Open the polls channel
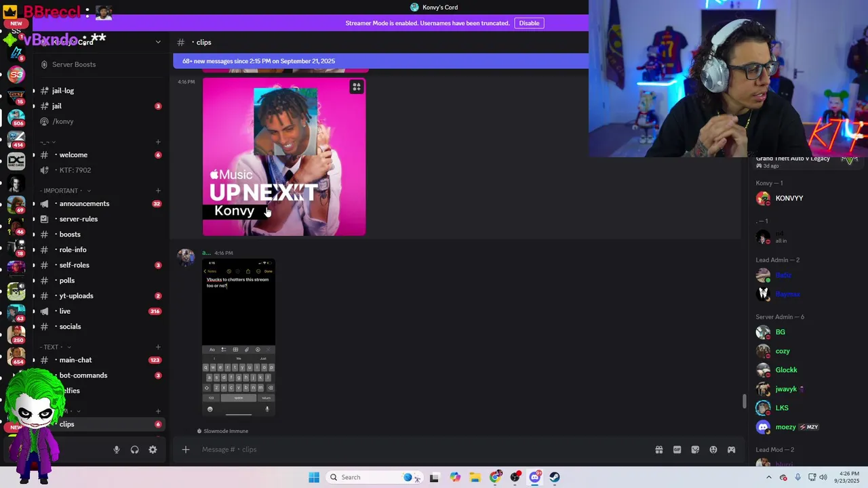The width and height of the screenshot is (868, 488). pos(101,281)
